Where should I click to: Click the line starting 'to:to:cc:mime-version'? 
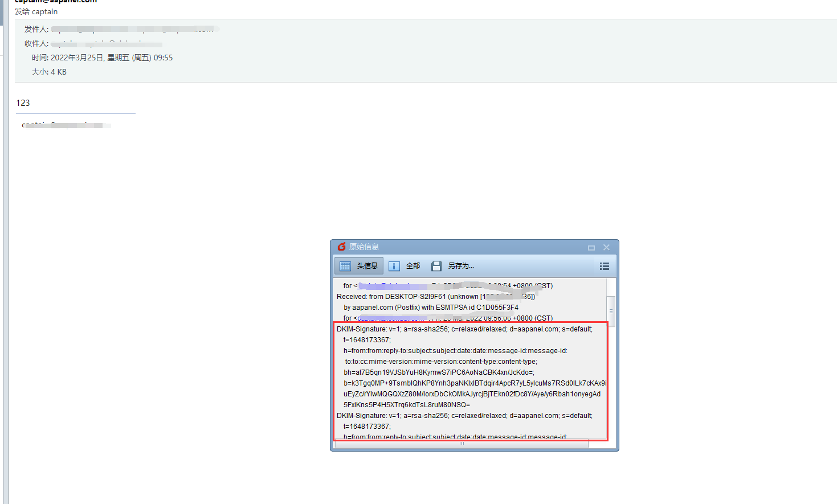441,362
